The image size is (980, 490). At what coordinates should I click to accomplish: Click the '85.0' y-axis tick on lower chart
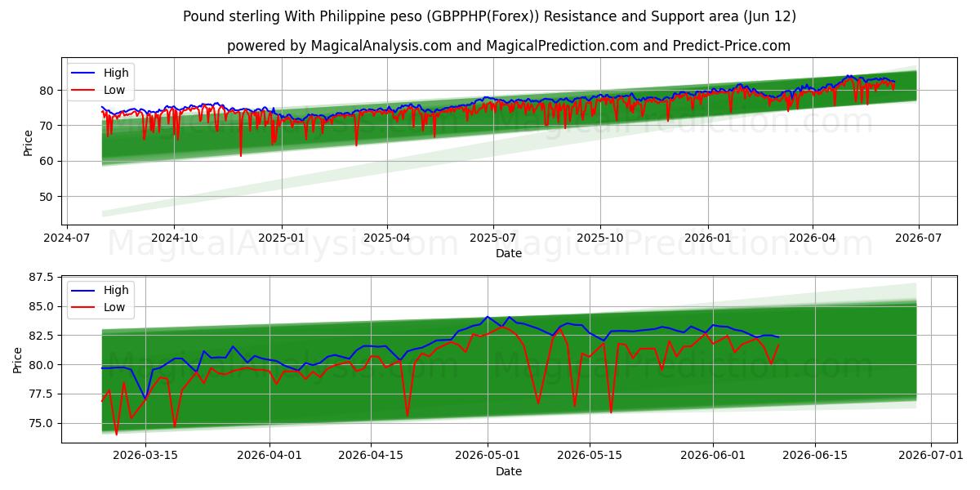pos(42,307)
